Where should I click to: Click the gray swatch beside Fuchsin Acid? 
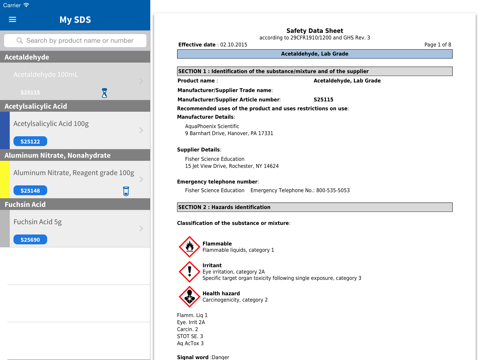pos(5,229)
